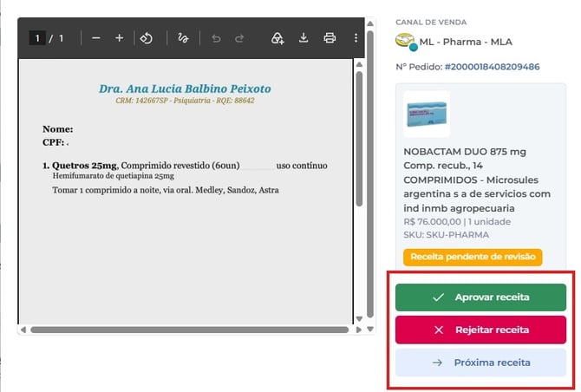The height and width of the screenshot is (392, 581).
Task: Approve with the Aprovar receita button
Action: (x=480, y=297)
